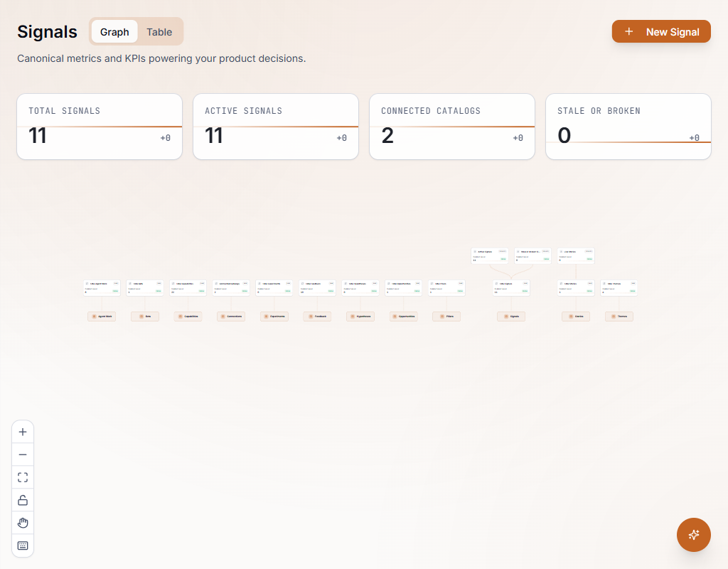Select the Capabilities catalog node
This screenshot has height=569, width=728.
188,317
